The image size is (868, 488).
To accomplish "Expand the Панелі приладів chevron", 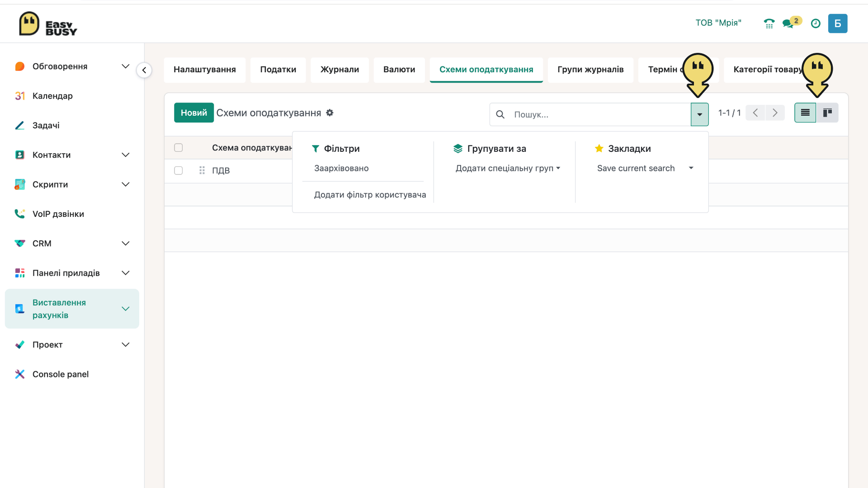I will [x=126, y=273].
